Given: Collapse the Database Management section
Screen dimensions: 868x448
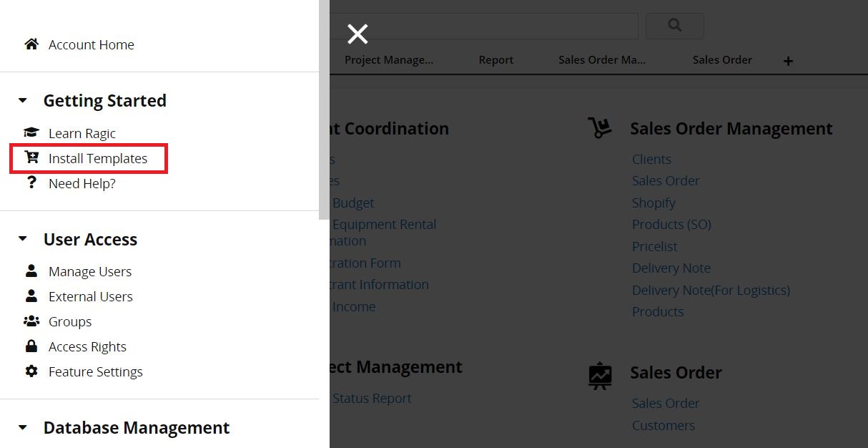Looking at the screenshot, I should click(23, 428).
